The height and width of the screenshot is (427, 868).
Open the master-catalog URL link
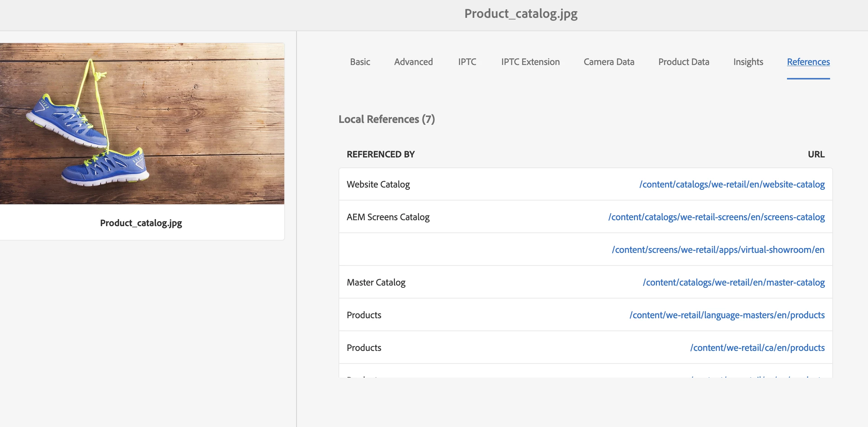[x=733, y=283]
